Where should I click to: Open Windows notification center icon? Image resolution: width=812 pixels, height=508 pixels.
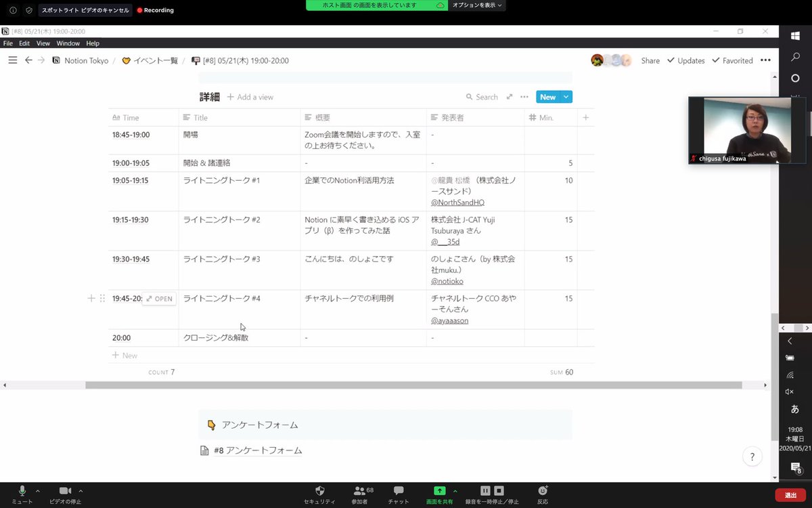tap(796, 467)
